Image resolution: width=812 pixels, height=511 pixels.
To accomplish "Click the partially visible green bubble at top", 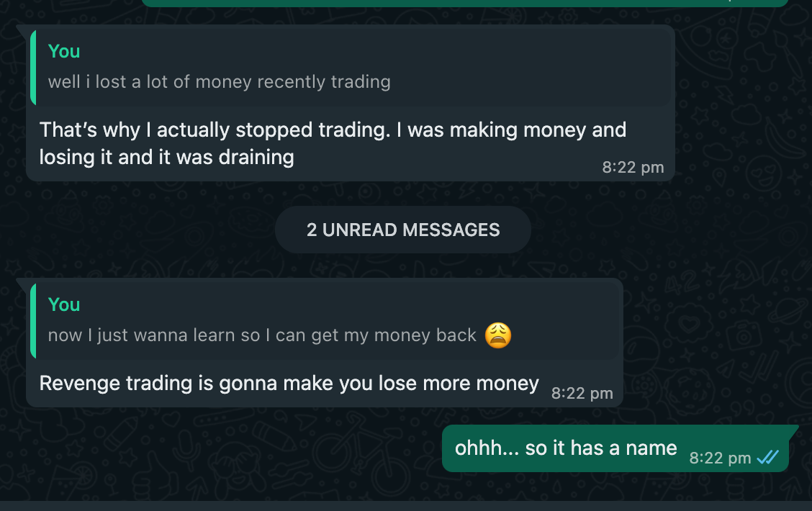I will point(464,3).
